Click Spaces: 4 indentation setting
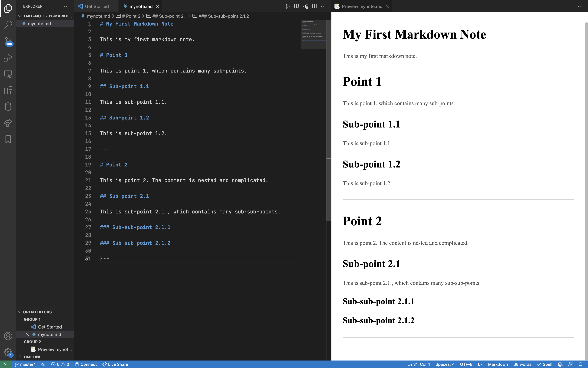The width and height of the screenshot is (588, 368). point(445,364)
